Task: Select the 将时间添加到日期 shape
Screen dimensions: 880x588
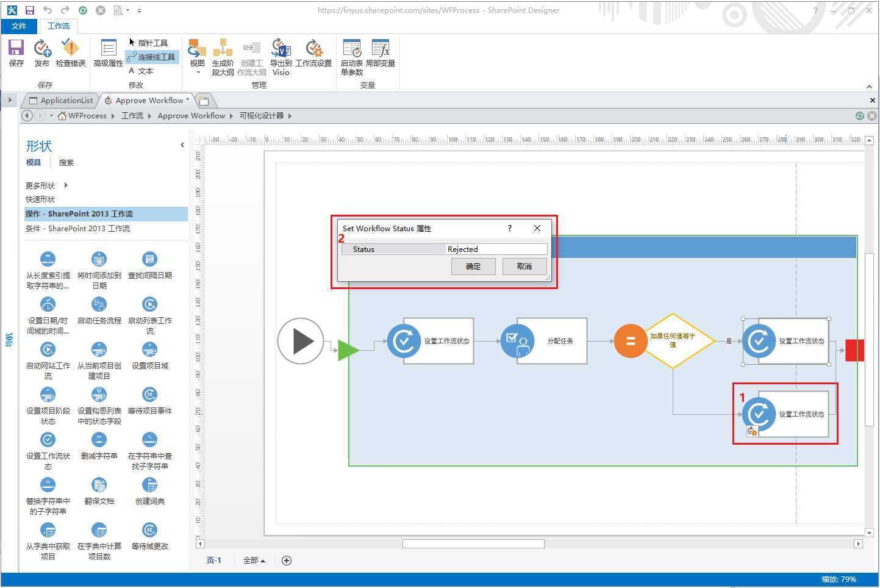Action: 99,270
